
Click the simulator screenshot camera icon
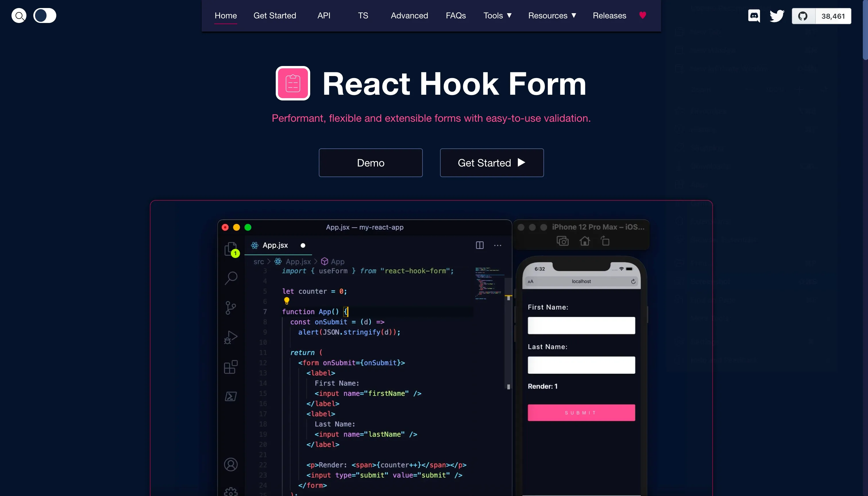point(563,241)
